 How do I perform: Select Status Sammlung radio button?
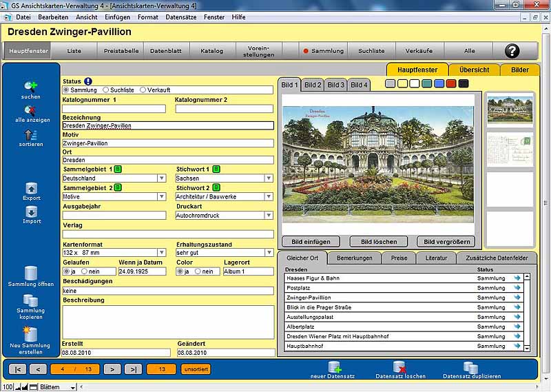pyautogui.click(x=65, y=90)
